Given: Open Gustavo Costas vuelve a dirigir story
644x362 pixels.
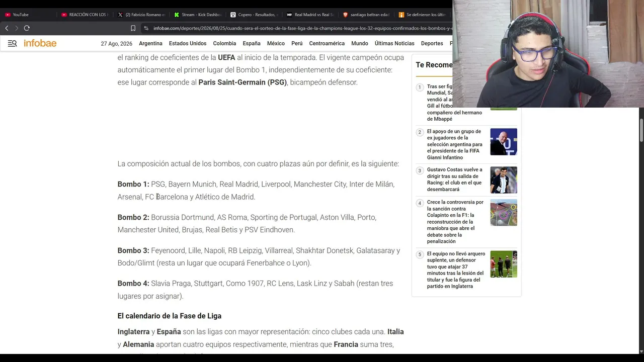Looking at the screenshot, I should pyautogui.click(x=455, y=179).
